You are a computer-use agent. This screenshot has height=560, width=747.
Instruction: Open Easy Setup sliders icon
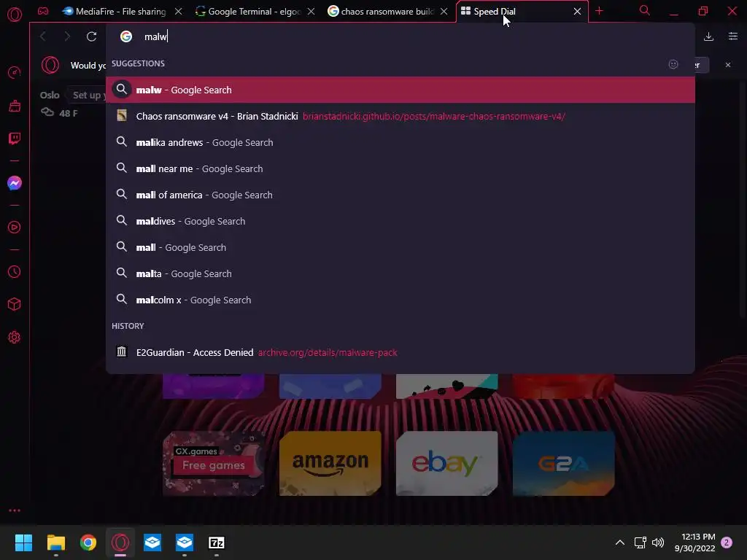coord(732,36)
